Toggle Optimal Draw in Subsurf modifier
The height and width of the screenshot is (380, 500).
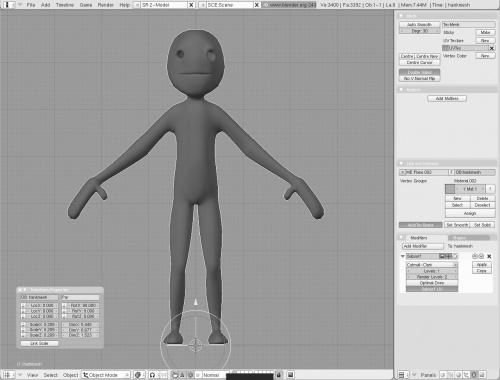(432, 283)
